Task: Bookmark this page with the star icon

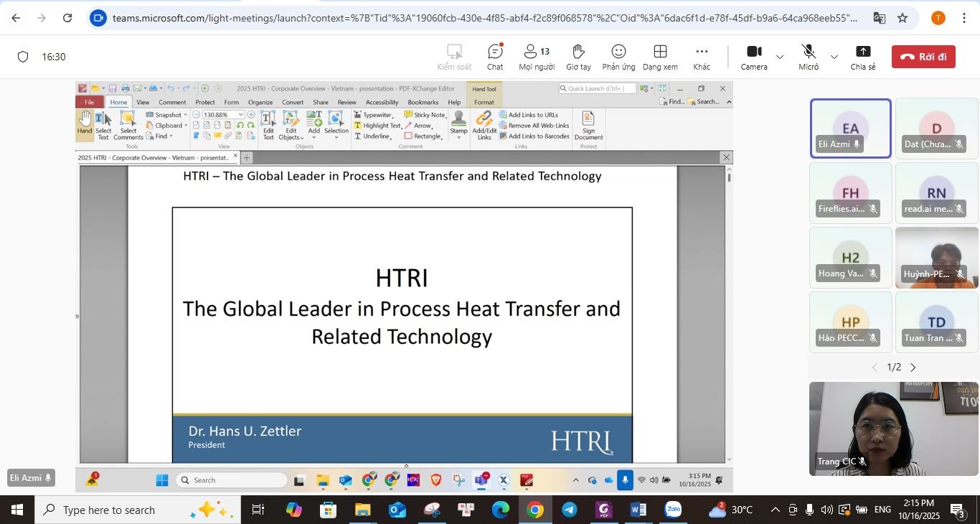Action: tap(903, 18)
